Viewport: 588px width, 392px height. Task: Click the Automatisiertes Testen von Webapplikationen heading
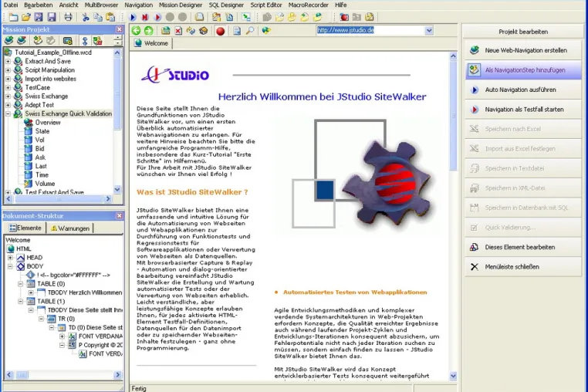[x=355, y=292]
